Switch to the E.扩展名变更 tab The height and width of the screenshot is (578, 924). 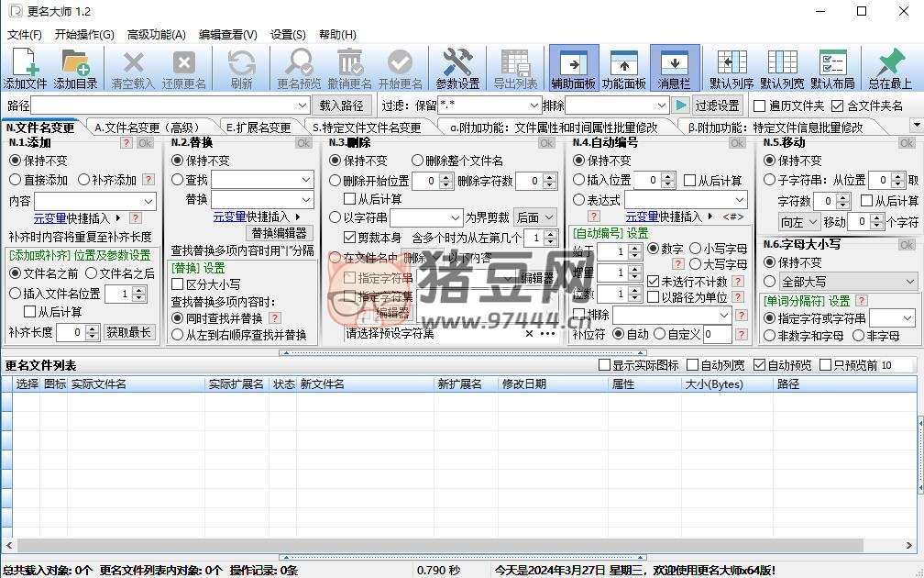click(258, 128)
